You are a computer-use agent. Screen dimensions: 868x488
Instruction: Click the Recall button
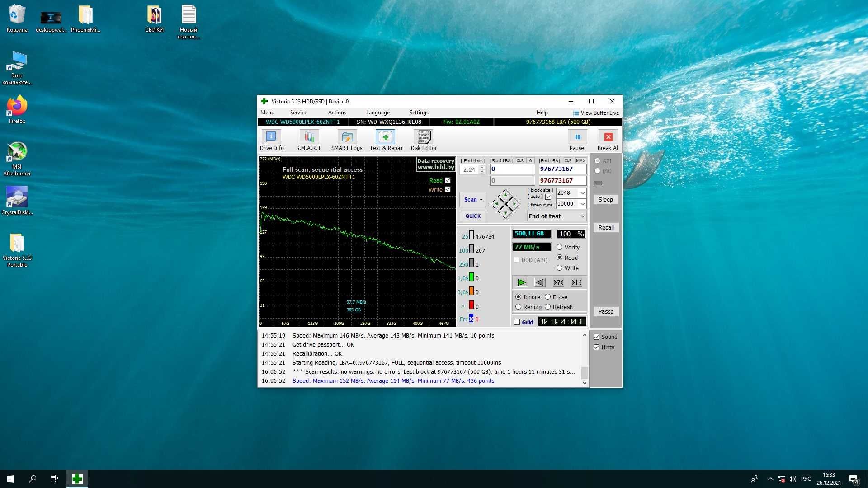click(606, 228)
